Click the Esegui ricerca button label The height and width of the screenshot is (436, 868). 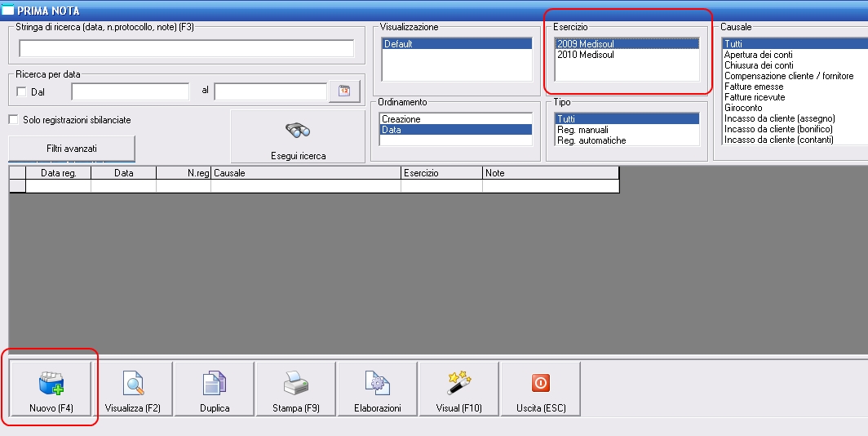[x=298, y=156]
